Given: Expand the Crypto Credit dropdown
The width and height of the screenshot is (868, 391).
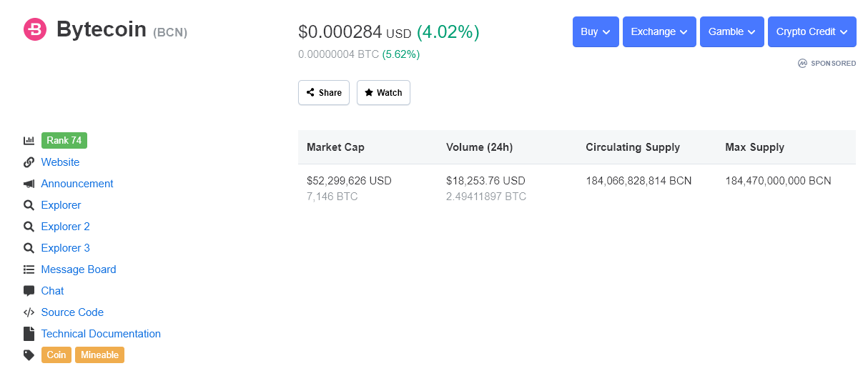Looking at the screenshot, I should pyautogui.click(x=812, y=32).
